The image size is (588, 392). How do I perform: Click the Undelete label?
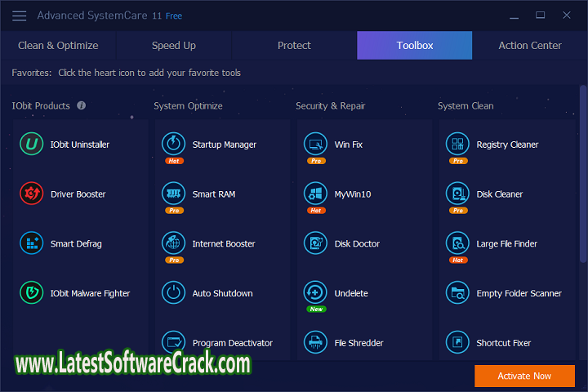[x=351, y=293]
